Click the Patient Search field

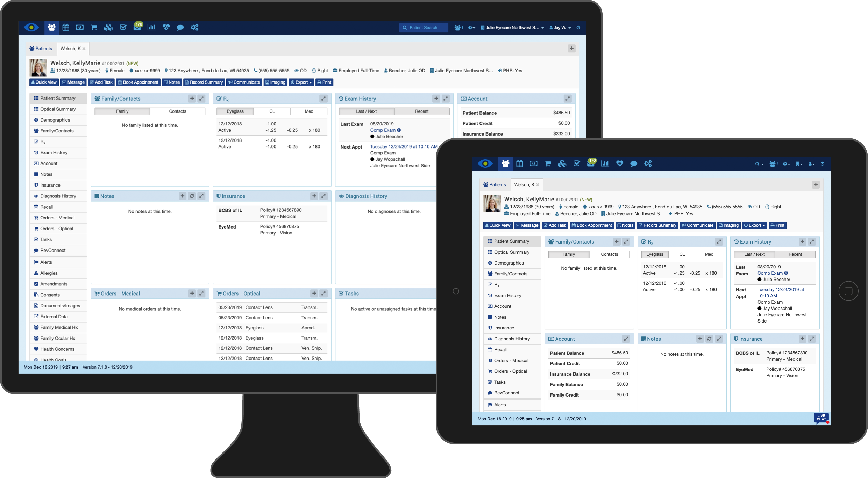(424, 27)
